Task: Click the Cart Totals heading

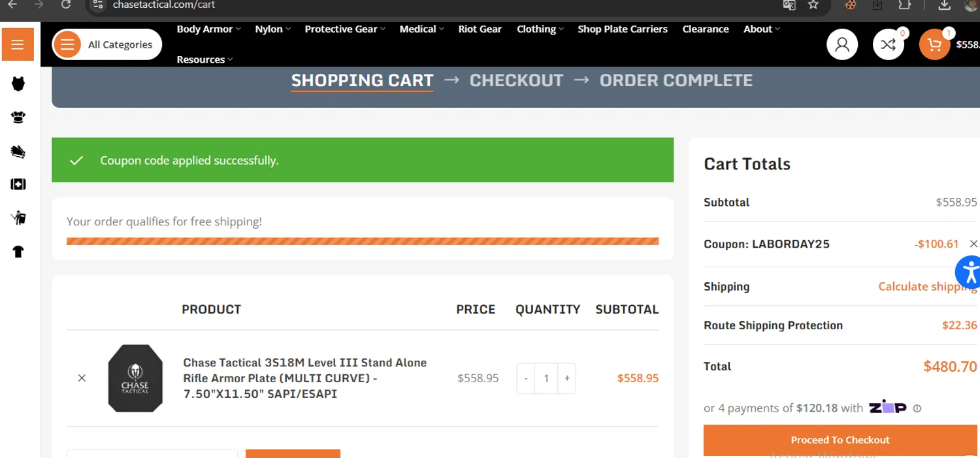Action: point(747,164)
